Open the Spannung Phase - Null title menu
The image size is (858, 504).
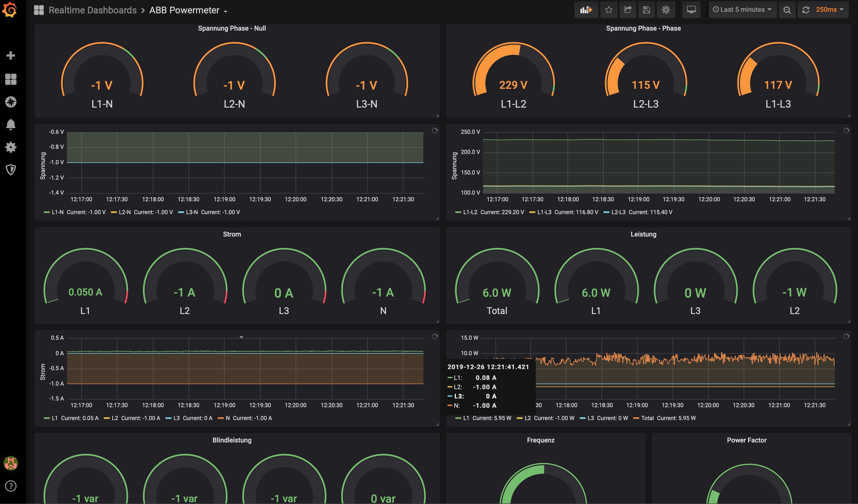click(232, 28)
